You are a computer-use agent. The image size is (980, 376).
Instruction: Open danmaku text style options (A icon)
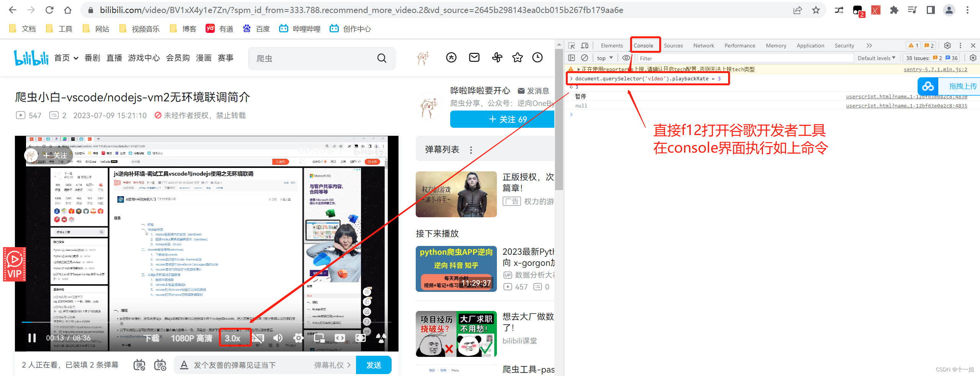pos(184,365)
